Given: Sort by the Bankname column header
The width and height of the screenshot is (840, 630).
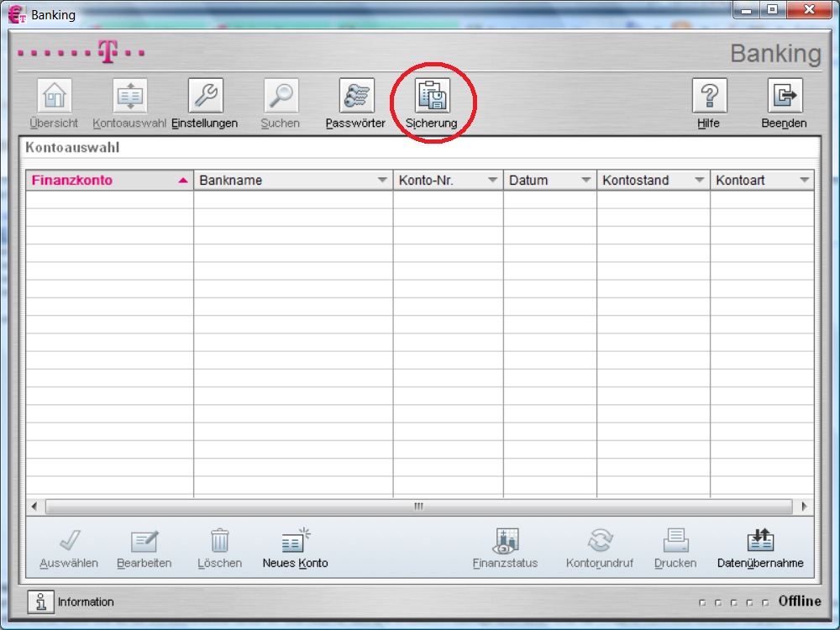Looking at the screenshot, I should 293,181.
